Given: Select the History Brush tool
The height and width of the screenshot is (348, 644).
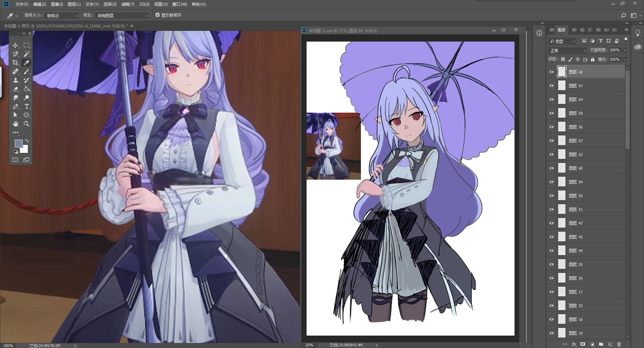Looking at the screenshot, I should pos(26,80).
